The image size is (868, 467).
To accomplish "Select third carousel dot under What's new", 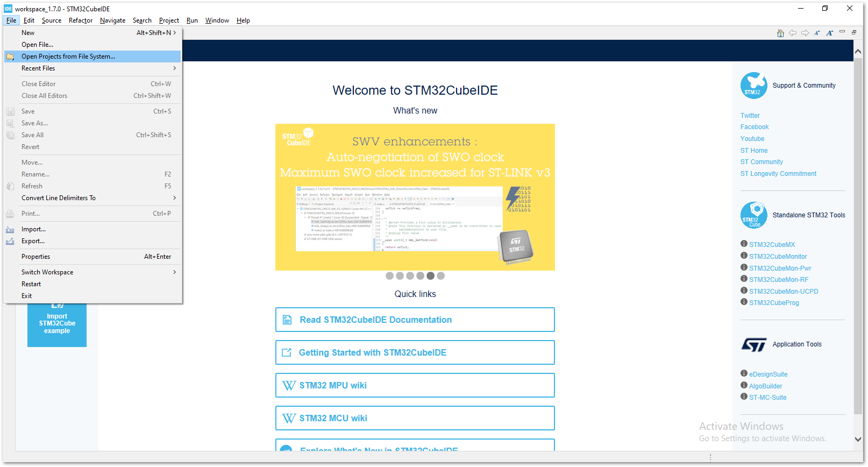I will pos(410,276).
